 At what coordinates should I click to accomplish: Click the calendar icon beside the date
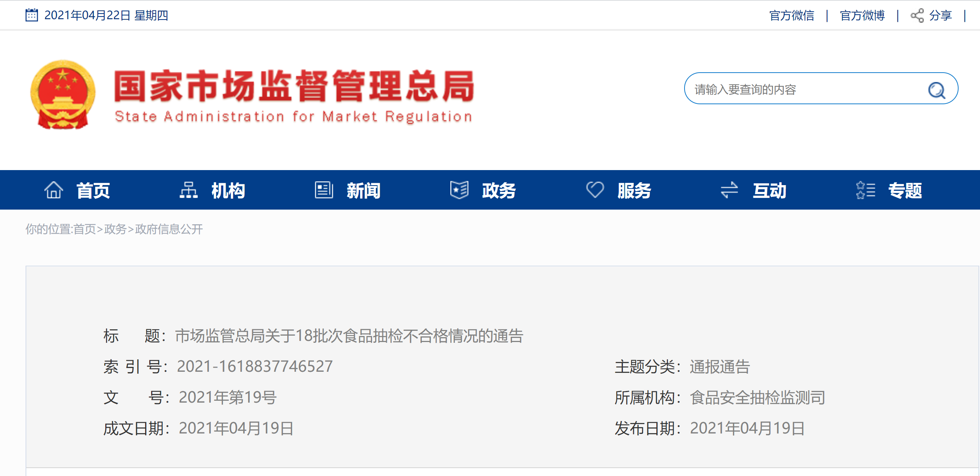click(32, 15)
